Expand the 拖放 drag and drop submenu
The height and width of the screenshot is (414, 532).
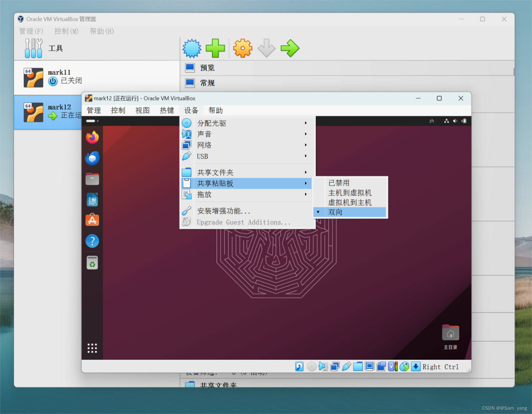246,194
